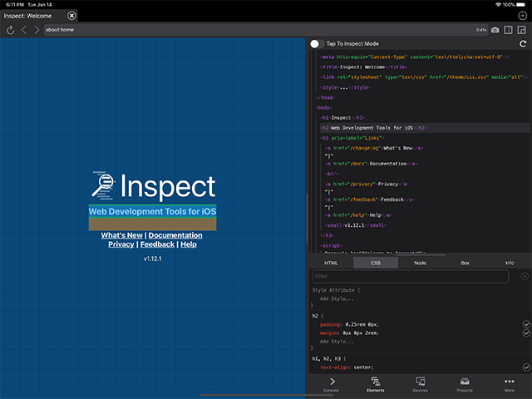
Task: Add a new tab with plus icon
Action: click(x=523, y=16)
